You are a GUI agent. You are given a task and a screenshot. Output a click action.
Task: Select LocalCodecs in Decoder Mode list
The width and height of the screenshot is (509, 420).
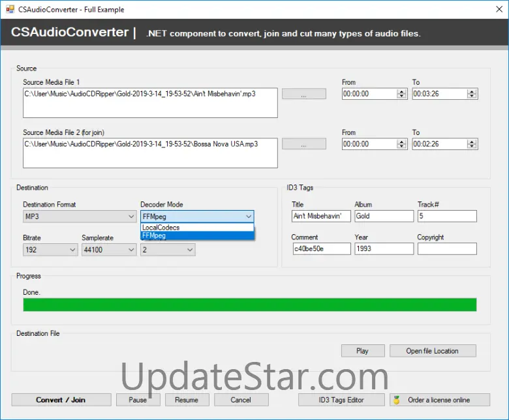click(x=197, y=228)
